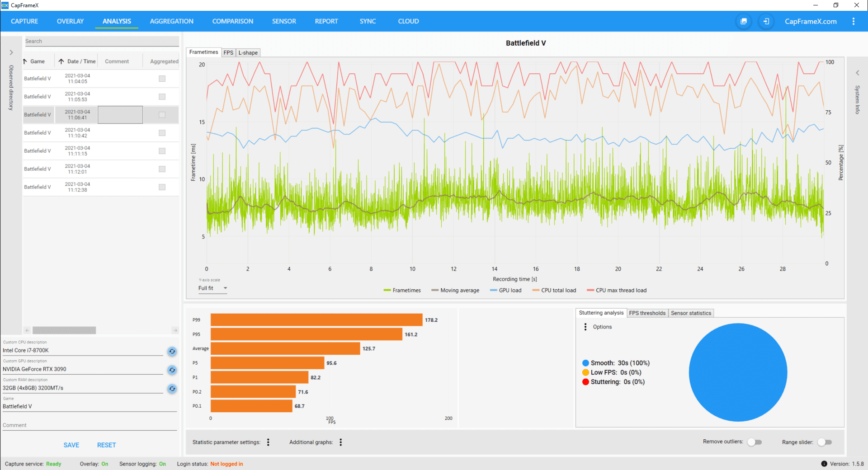868x470 pixels.
Task: Sort by Game column arrow
Action: click(25, 61)
